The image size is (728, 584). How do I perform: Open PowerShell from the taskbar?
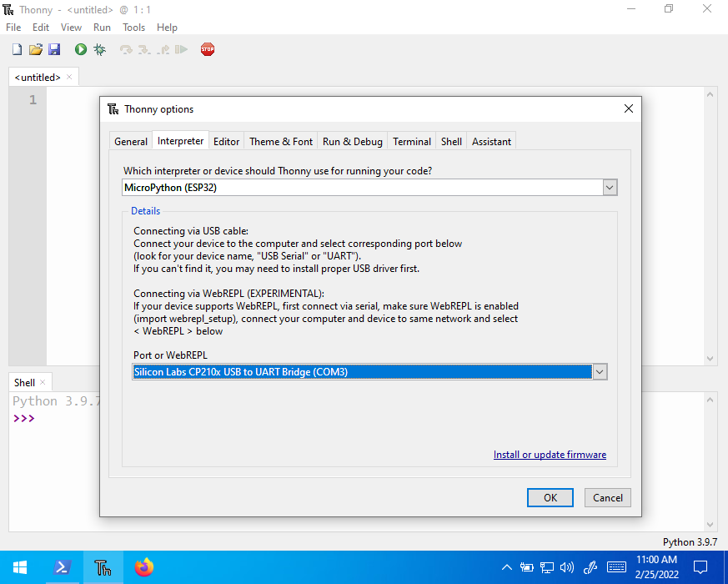63,567
